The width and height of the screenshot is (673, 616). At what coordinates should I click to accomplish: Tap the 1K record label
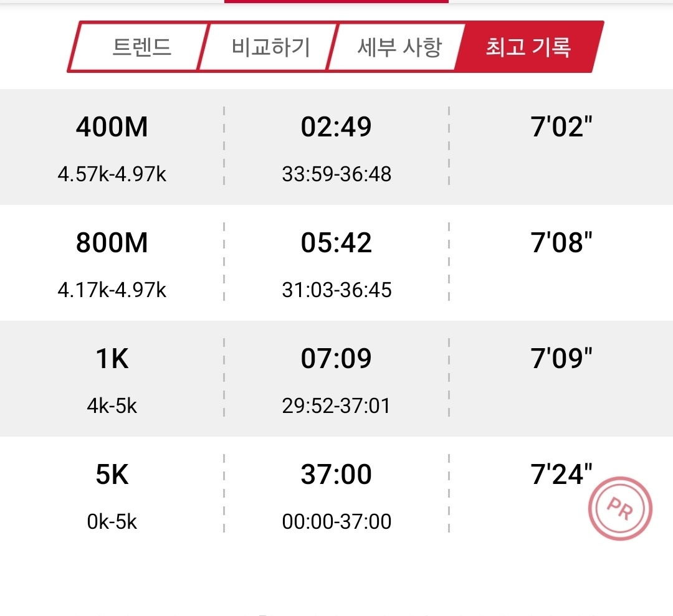(112, 359)
